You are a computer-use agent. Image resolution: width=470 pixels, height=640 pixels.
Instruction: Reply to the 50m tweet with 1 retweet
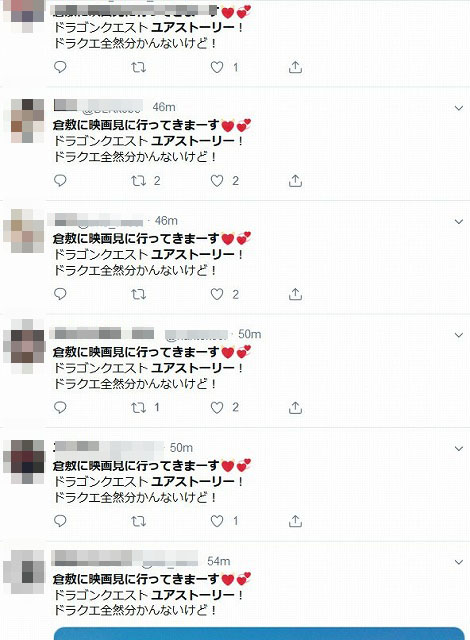coord(60,407)
